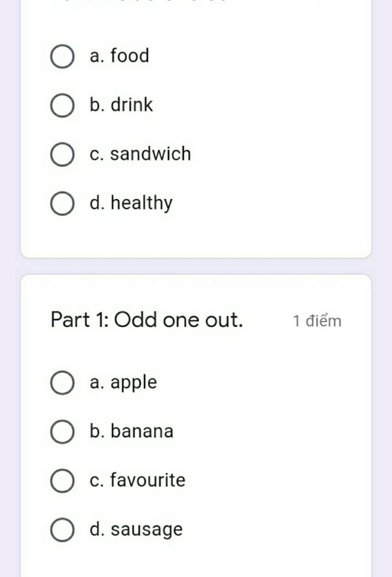Choose the radio circle for 'c. favourite'

click(x=62, y=480)
